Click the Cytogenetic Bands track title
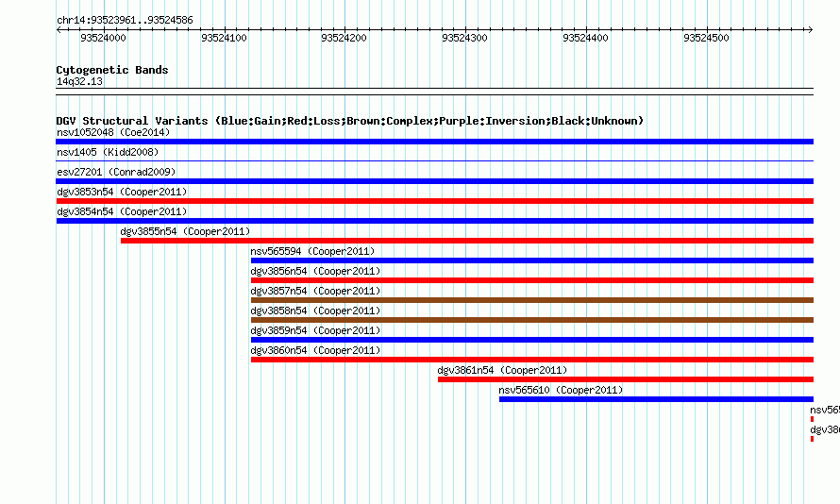 pos(112,70)
